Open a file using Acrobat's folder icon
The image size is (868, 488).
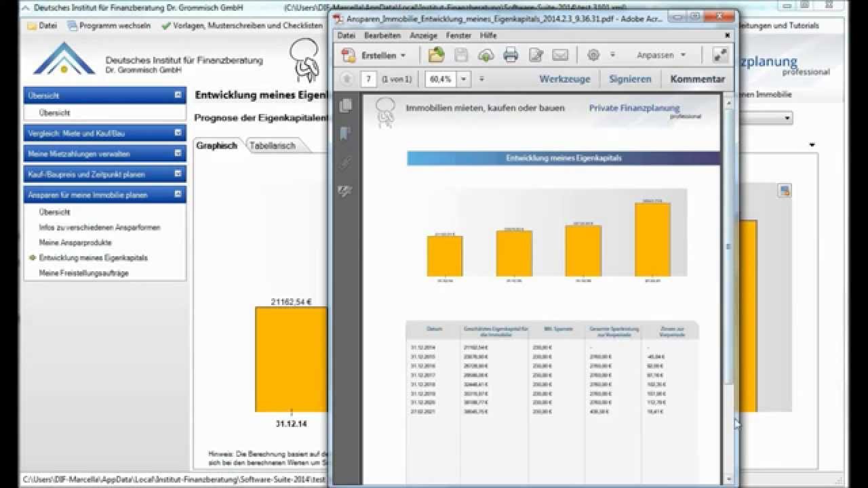click(436, 55)
